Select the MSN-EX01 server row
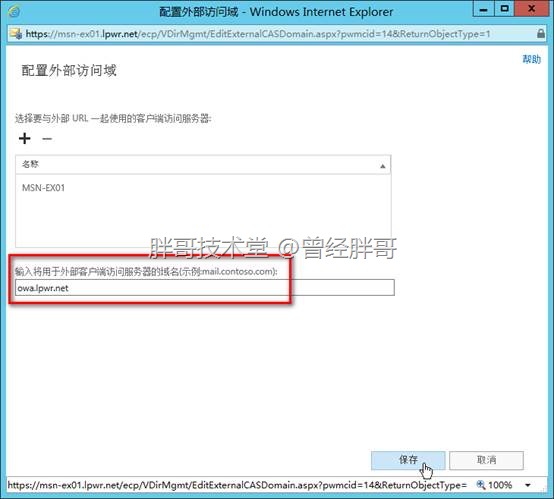The width and height of the screenshot is (554, 499). [x=203, y=188]
